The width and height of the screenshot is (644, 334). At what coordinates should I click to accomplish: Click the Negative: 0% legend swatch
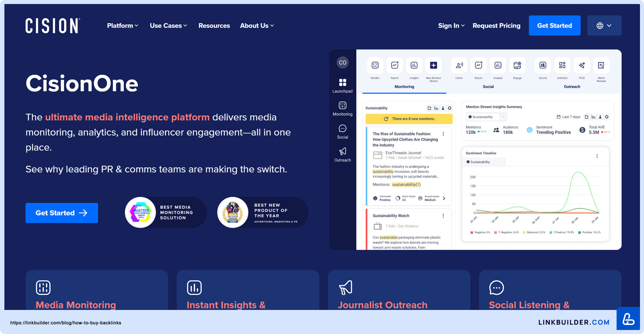point(472,232)
